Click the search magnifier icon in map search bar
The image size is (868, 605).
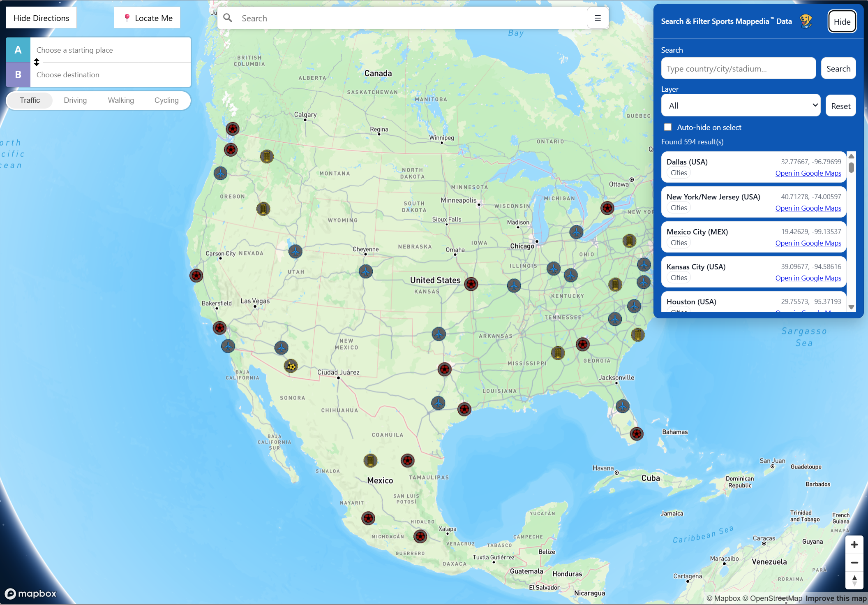(228, 18)
